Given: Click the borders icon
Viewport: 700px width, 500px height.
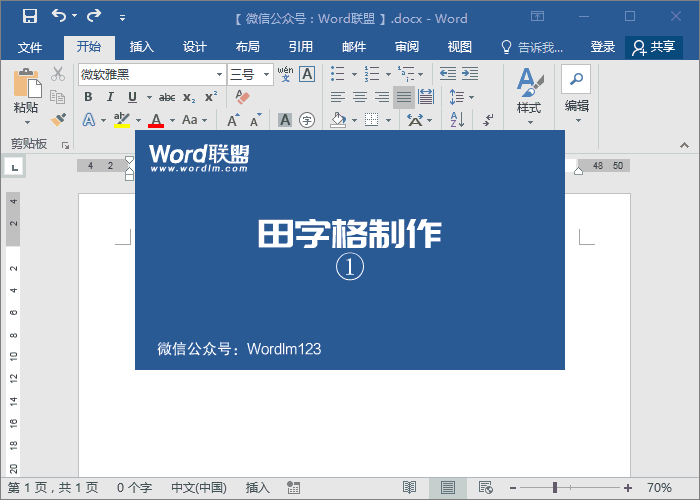Looking at the screenshot, I should [371, 120].
